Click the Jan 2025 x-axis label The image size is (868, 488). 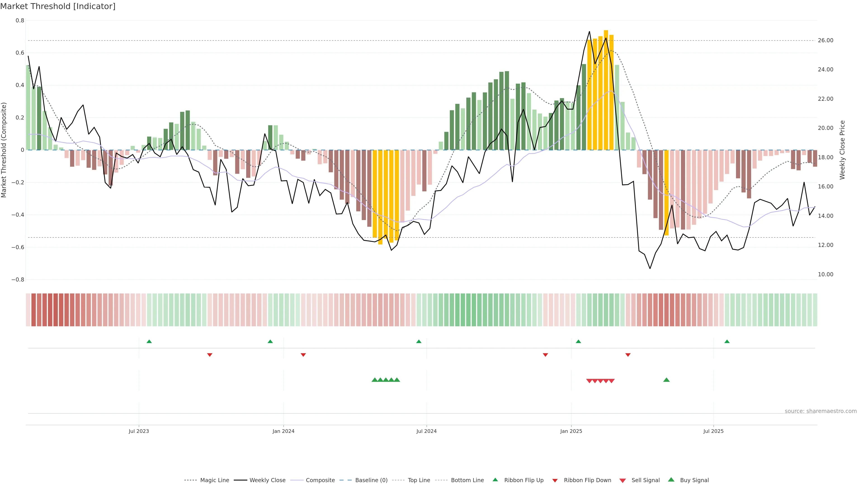pos(571,431)
